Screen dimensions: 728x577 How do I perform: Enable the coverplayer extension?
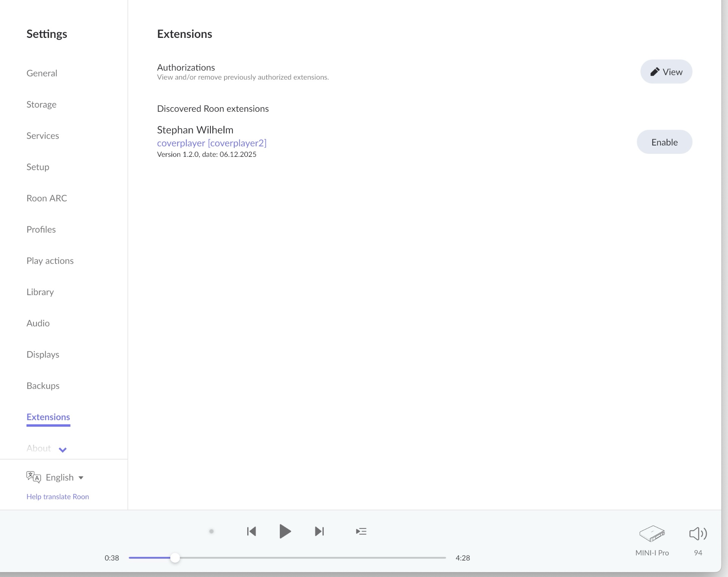point(664,142)
